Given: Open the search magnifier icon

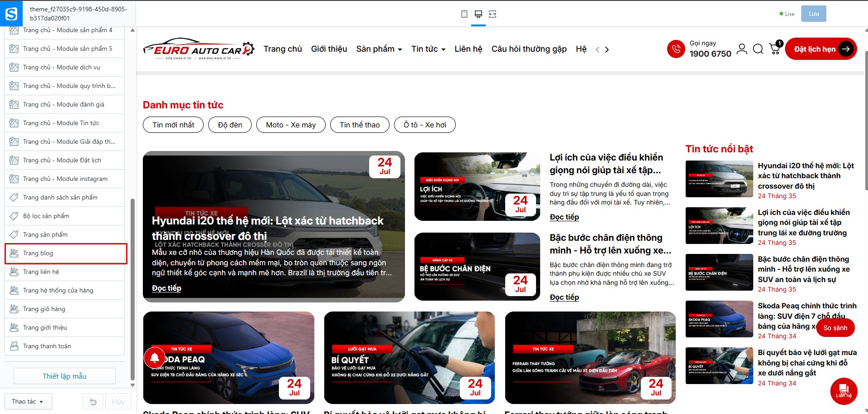Looking at the screenshot, I should [758, 49].
